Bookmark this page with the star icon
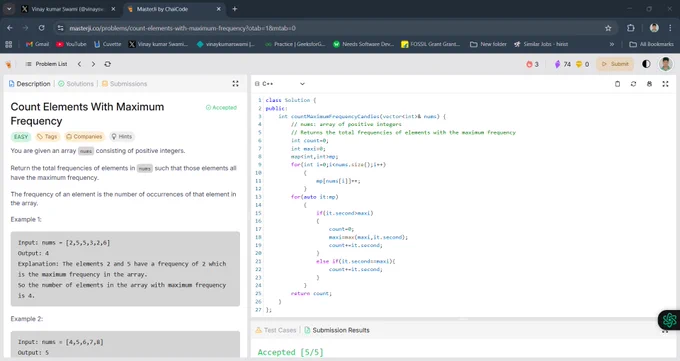 [608, 28]
